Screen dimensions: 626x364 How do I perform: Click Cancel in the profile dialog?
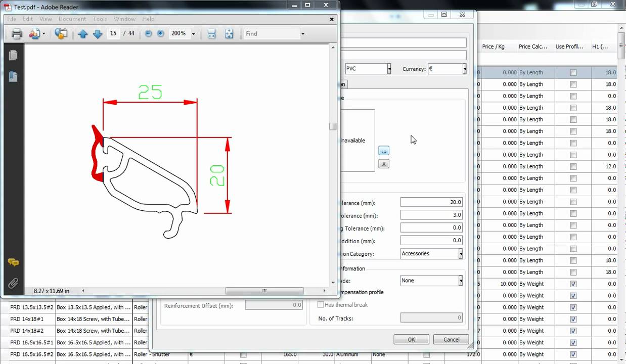451,340
